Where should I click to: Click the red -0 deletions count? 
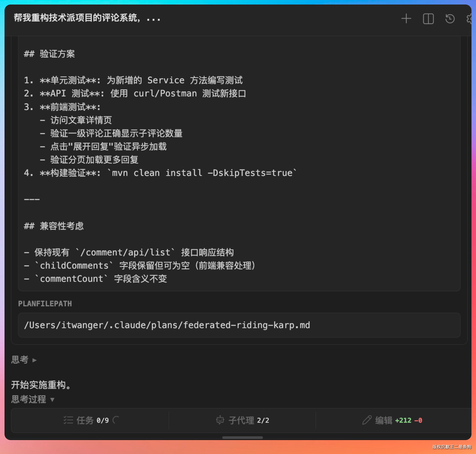418,420
